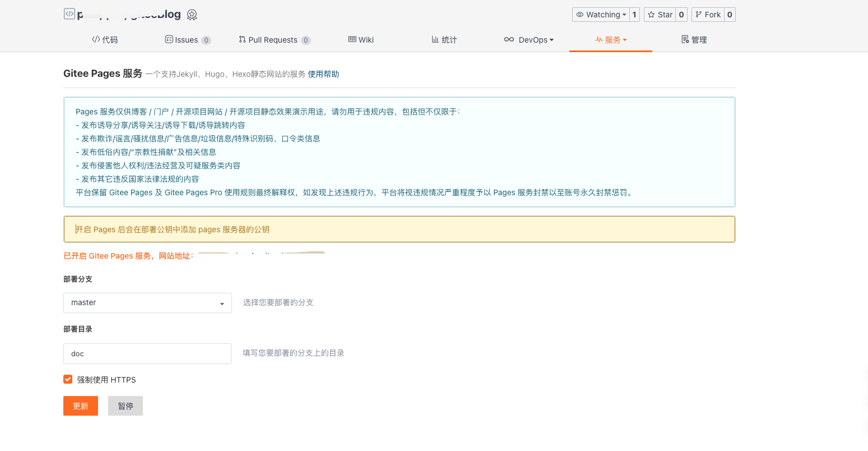Click the fork icon in Fork button
Viewport: 868px width, 451px height.
(699, 15)
